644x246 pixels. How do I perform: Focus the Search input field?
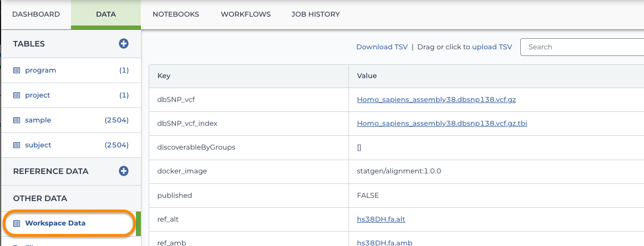(x=582, y=47)
